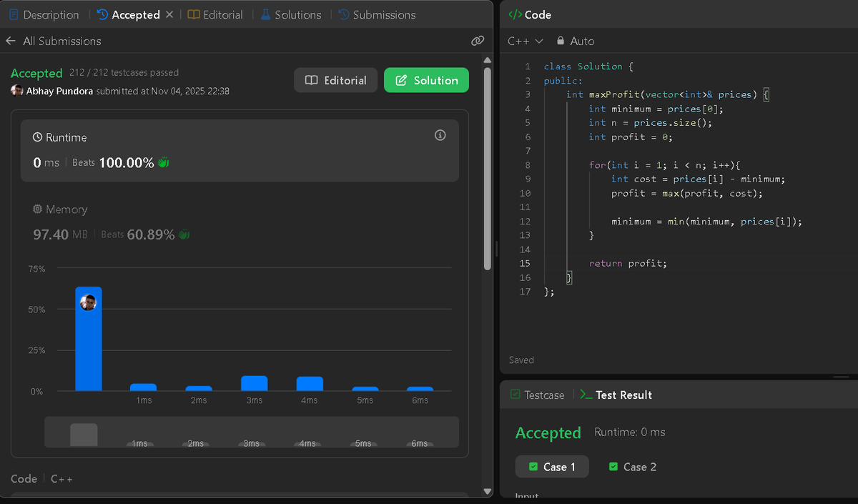This screenshot has width=858, height=504.
Task: Click the 4ms bar in chart
Action: (310, 384)
